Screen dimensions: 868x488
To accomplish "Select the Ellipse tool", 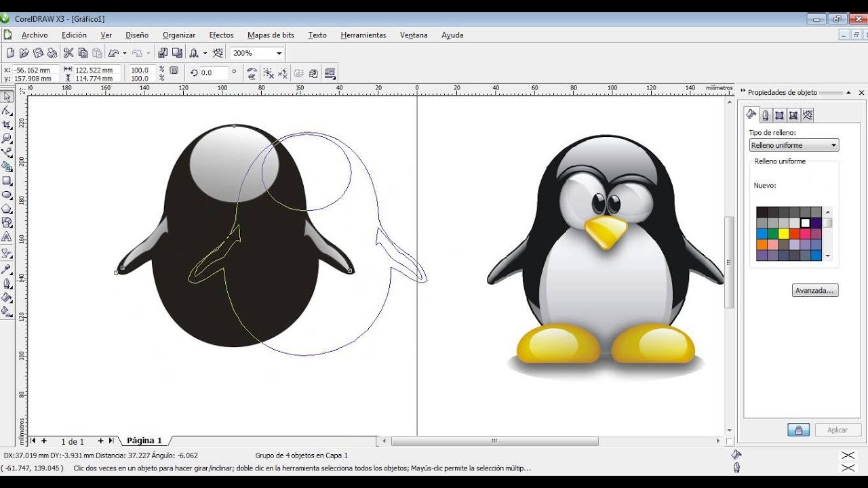I will [x=7, y=195].
